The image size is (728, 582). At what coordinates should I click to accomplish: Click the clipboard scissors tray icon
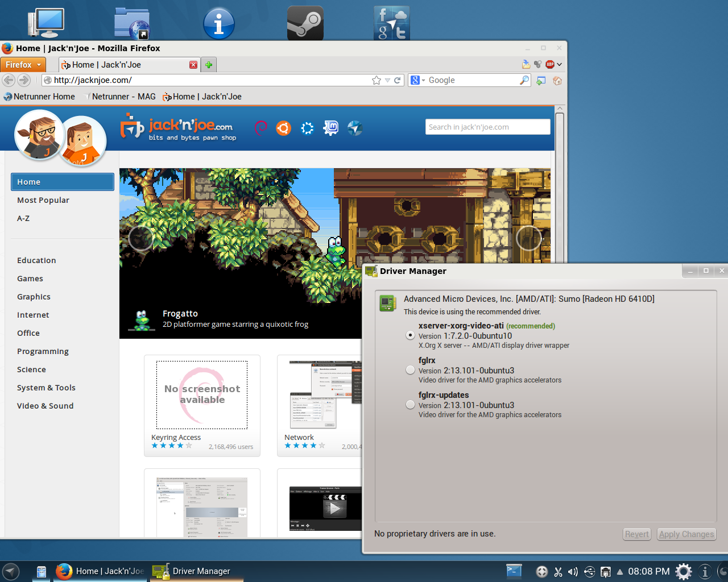coord(558,572)
